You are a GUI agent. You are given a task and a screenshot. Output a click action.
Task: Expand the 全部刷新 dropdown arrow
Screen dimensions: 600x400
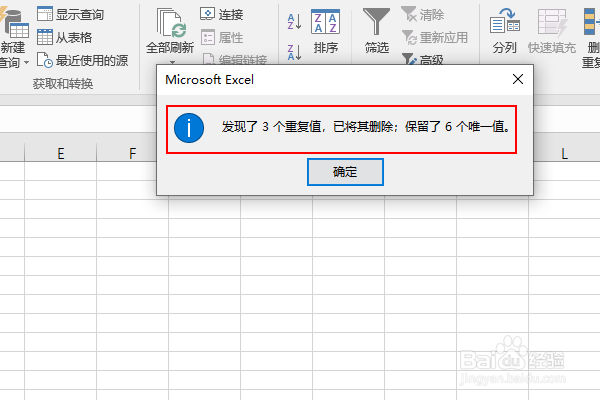tap(172, 62)
